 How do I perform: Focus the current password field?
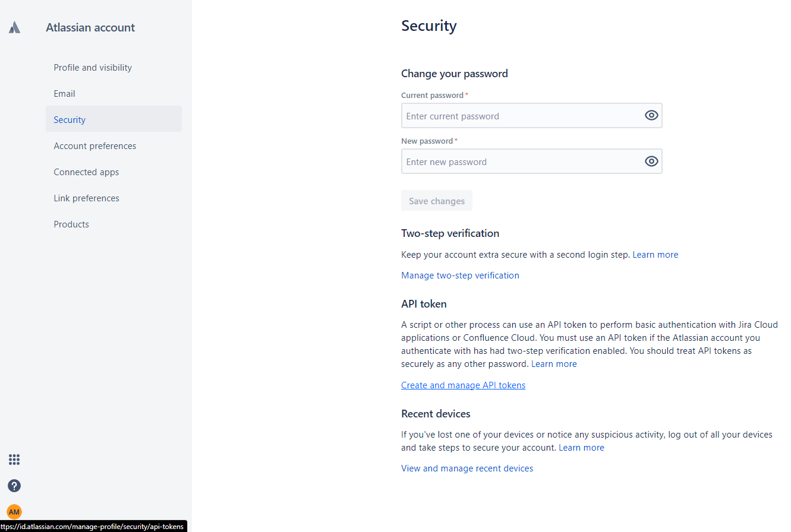click(x=532, y=116)
